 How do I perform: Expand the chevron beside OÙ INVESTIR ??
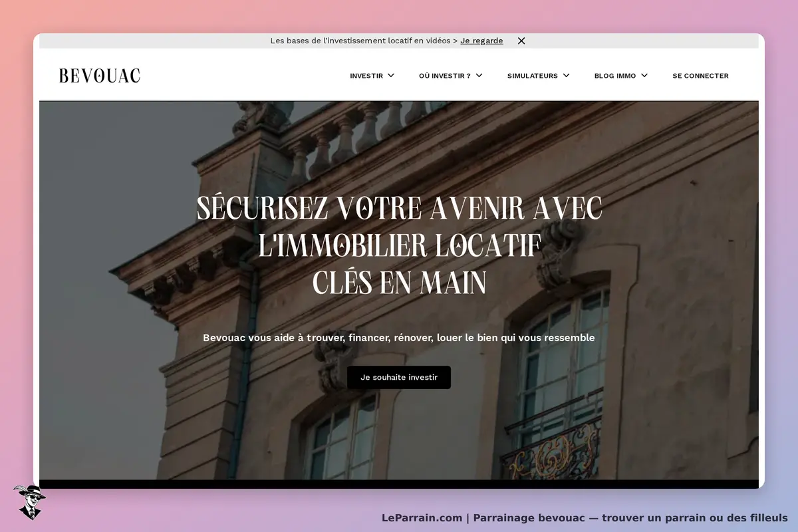(479, 76)
